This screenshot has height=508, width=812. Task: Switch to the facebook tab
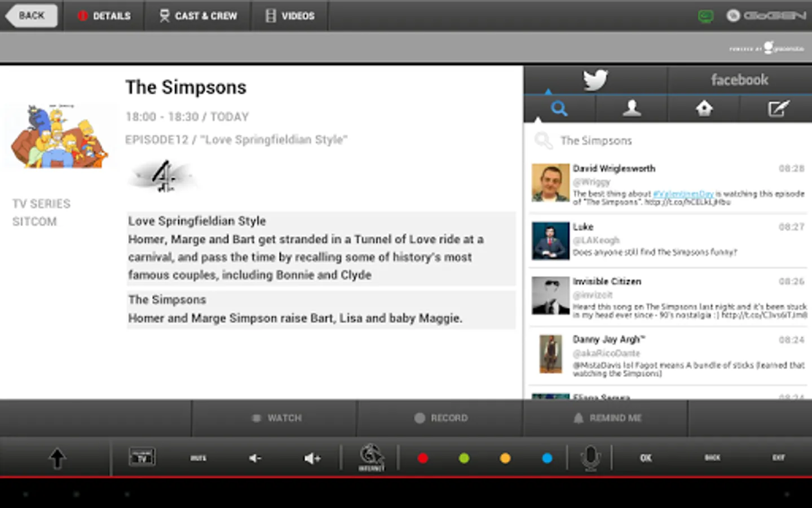[x=739, y=80]
